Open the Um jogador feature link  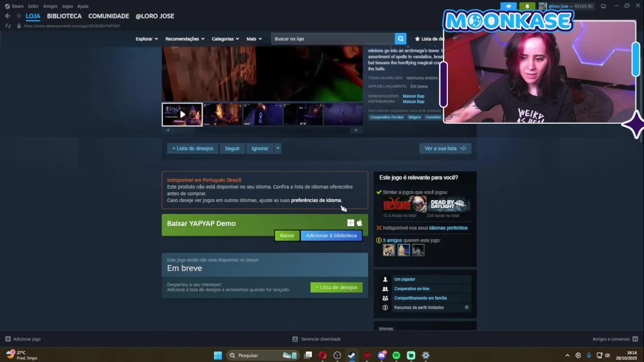coord(405,279)
